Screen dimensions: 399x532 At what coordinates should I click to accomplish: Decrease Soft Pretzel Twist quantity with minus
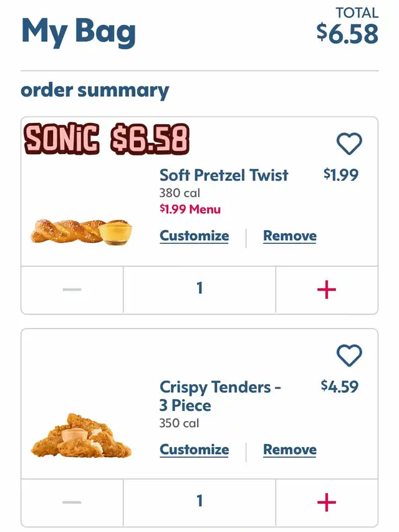[72, 289]
